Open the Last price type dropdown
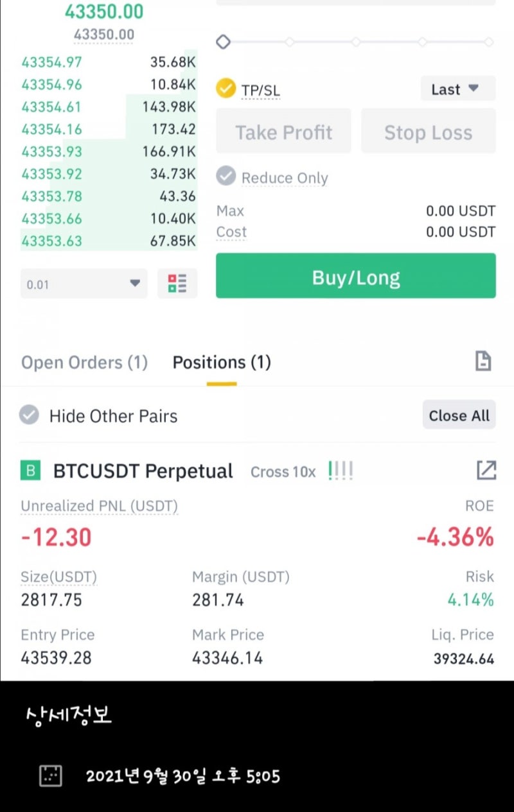Image resolution: width=514 pixels, height=812 pixels. pos(458,89)
